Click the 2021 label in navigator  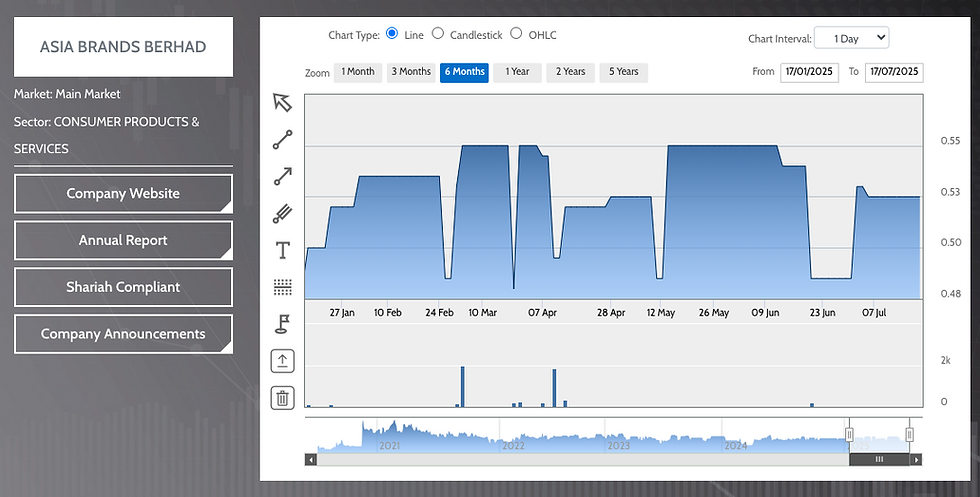[389, 446]
